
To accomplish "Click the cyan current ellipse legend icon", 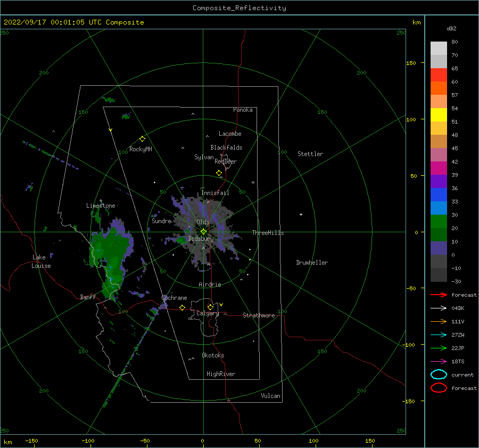I will tap(439, 374).
